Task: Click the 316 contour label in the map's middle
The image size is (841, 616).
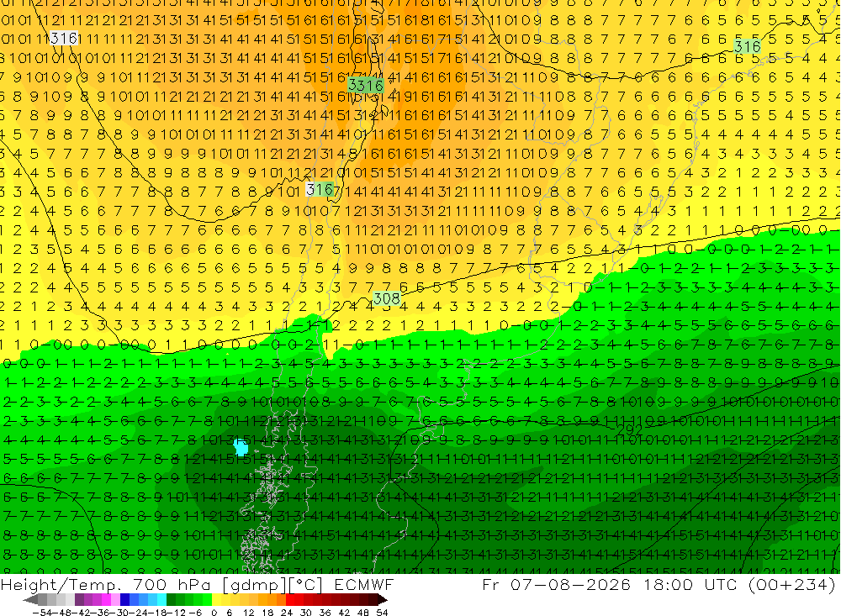Action: coord(320,189)
